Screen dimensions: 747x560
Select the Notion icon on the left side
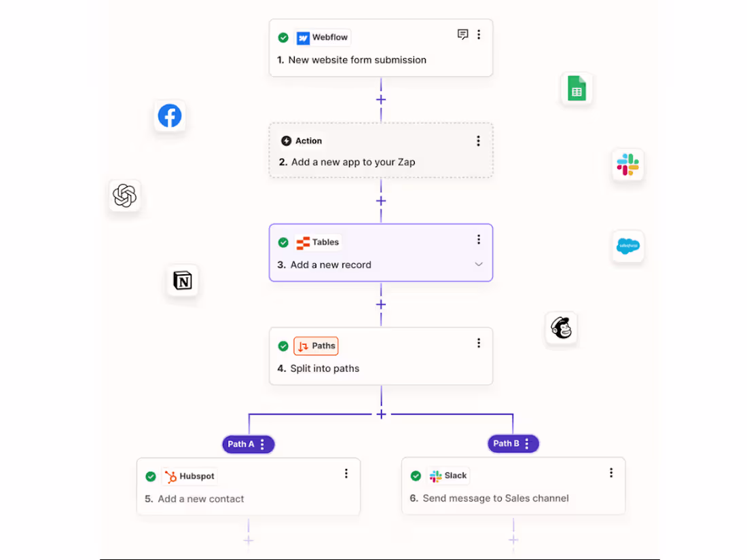182,280
